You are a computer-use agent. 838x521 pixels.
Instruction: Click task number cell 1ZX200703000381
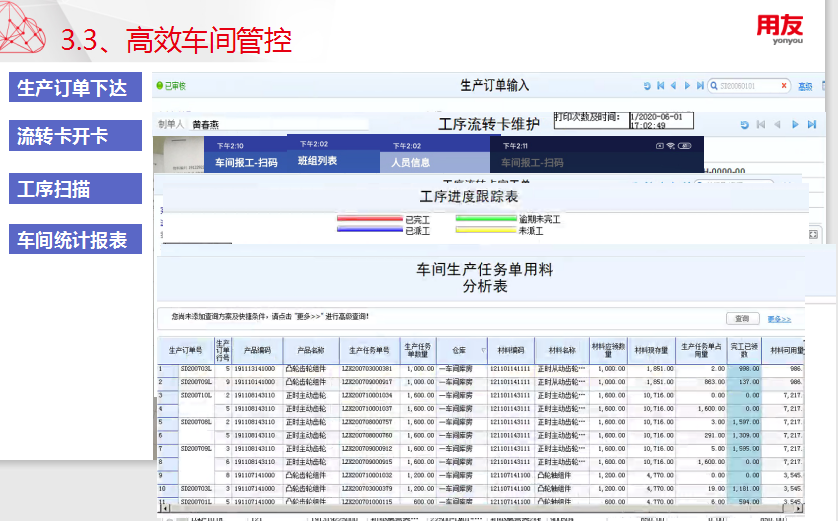click(x=367, y=369)
